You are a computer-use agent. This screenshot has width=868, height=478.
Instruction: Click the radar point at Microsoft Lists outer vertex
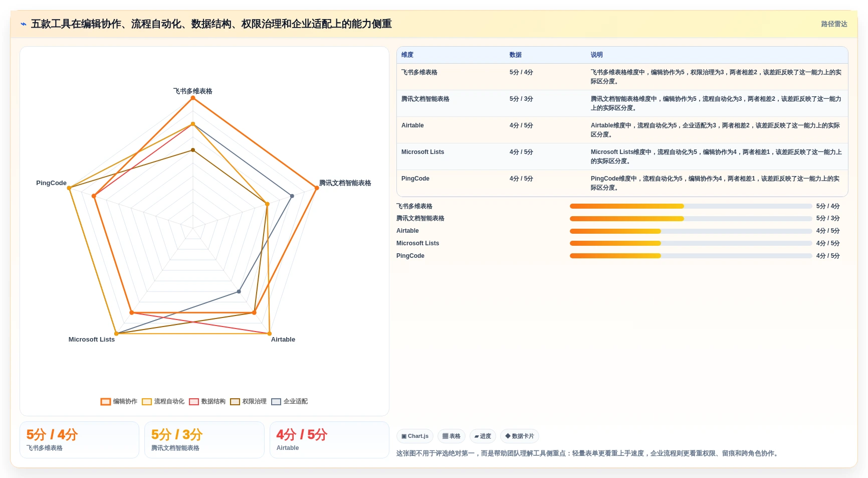116,334
